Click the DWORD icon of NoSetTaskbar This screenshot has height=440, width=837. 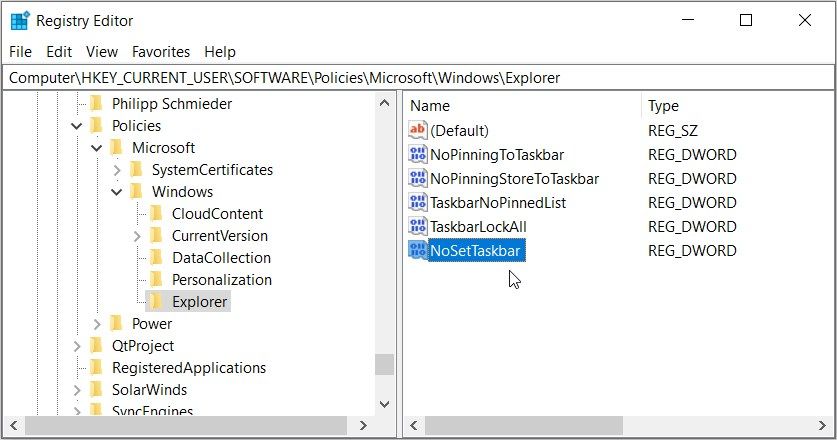tap(417, 250)
